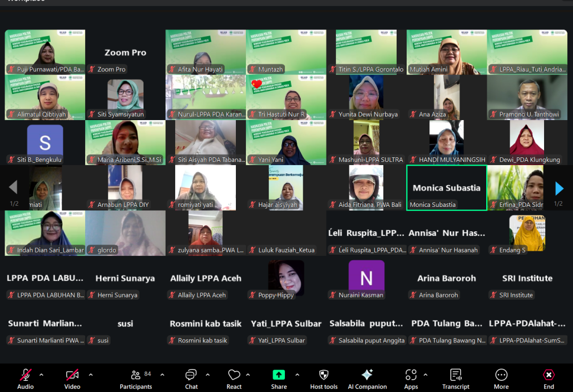Unmute microphone with Audio button
Viewport: 573px width, 392px height.
[x=26, y=379]
